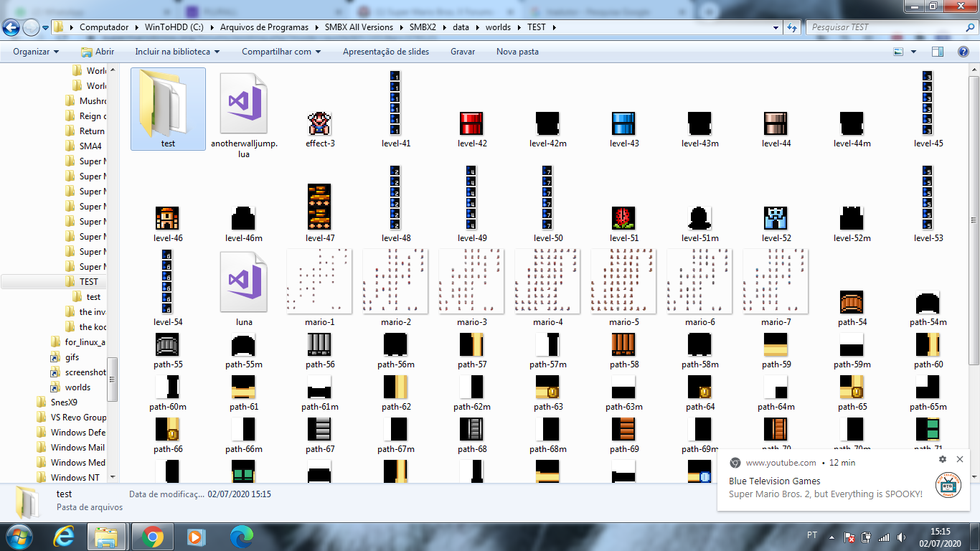Open the Windows Start button

[x=19, y=537]
